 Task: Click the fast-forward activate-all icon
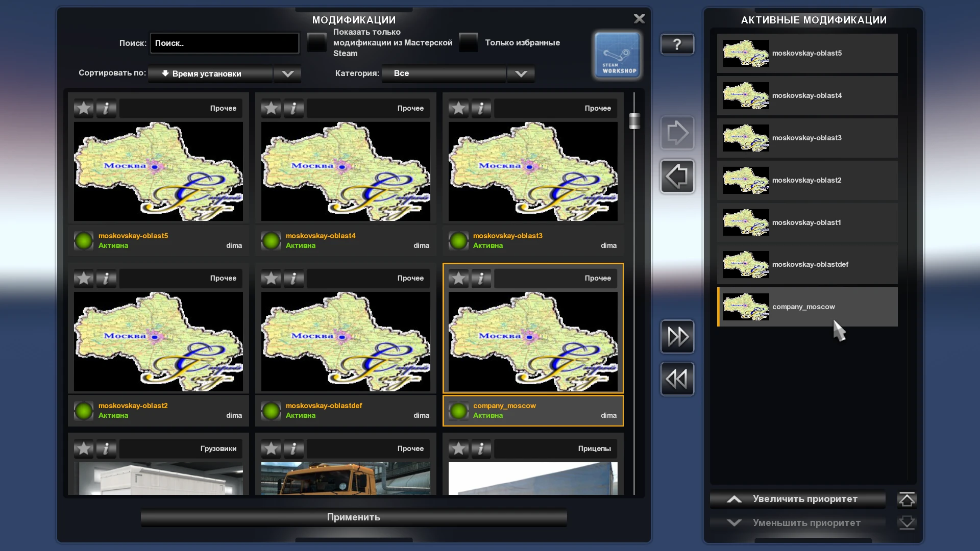point(677,336)
